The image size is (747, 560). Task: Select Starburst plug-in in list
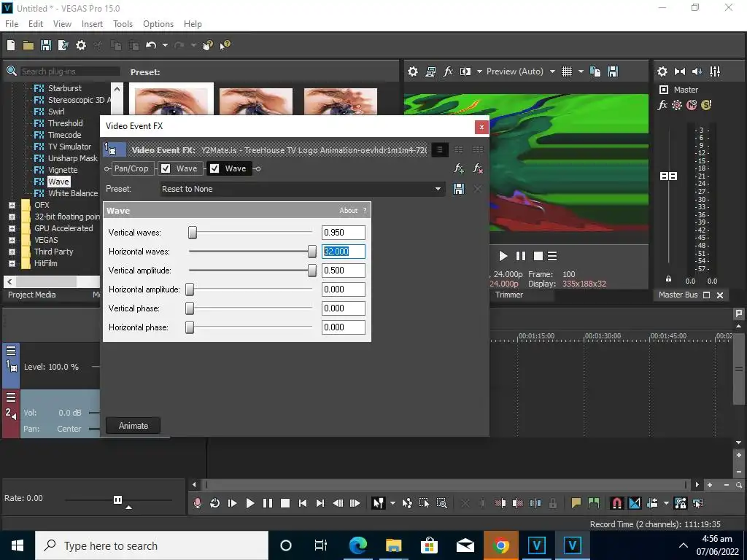[x=65, y=88]
